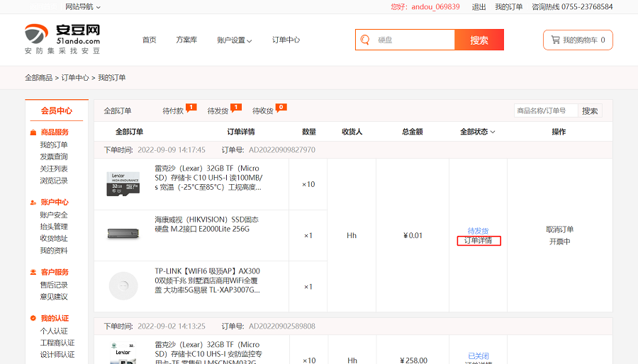Click 开票中 for the first order

point(559,241)
